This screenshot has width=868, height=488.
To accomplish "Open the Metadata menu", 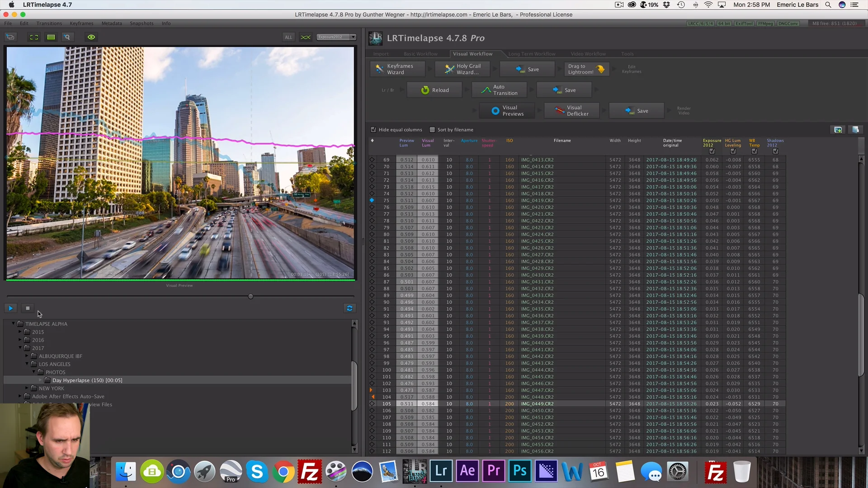I will 112,23.
